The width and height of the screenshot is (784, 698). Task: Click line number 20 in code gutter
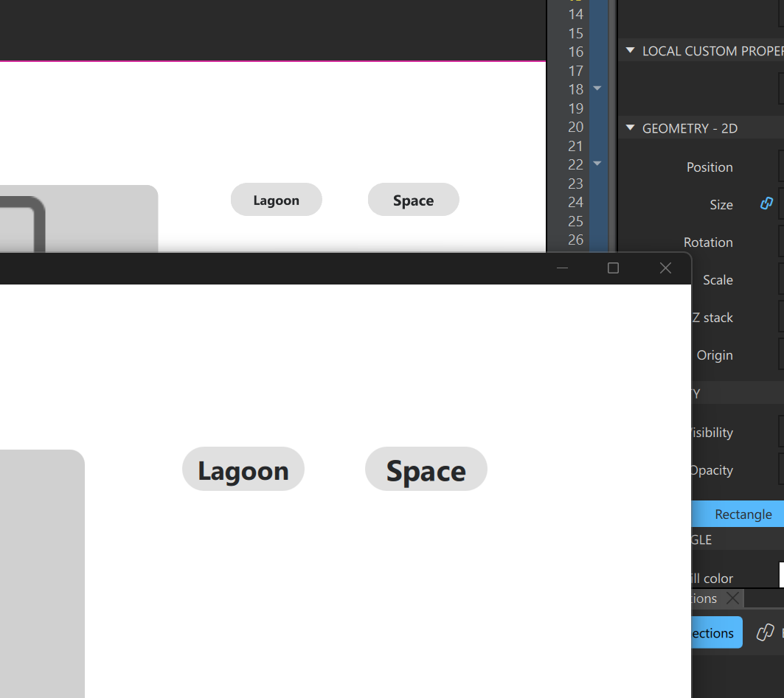(x=575, y=127)
